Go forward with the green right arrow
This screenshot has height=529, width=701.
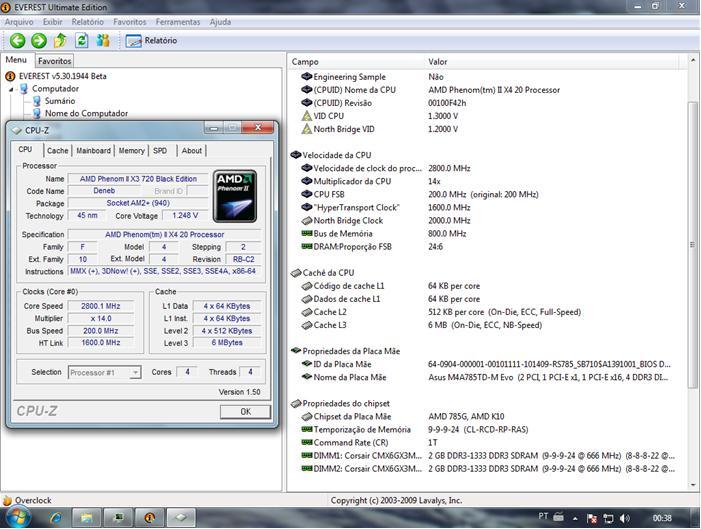pyautogui.click(x=39, y=41)
